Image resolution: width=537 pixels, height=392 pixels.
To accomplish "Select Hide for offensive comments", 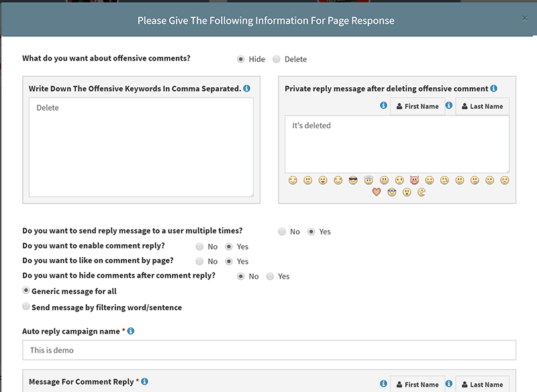I will (241, 59).
